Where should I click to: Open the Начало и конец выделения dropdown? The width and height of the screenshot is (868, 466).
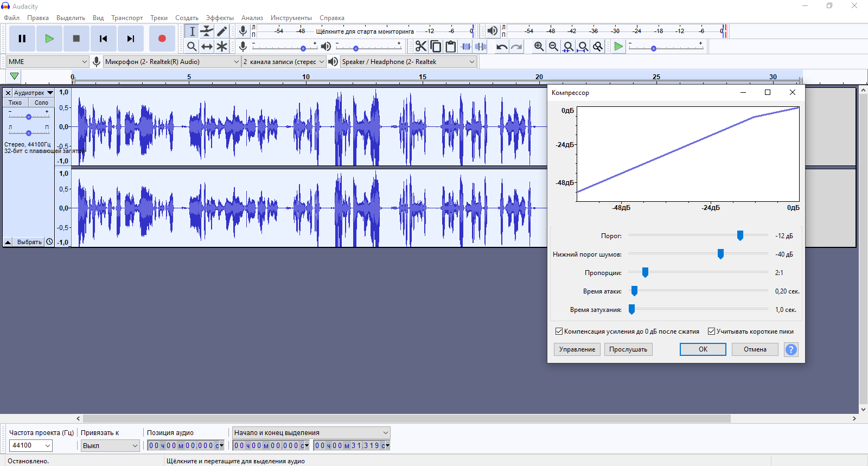coord(311,432)
